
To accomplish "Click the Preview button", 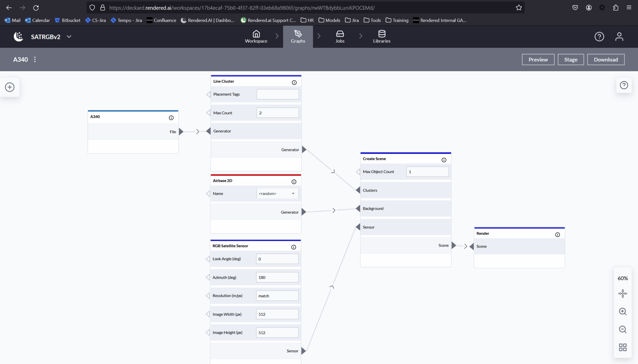I will [538, 59].
